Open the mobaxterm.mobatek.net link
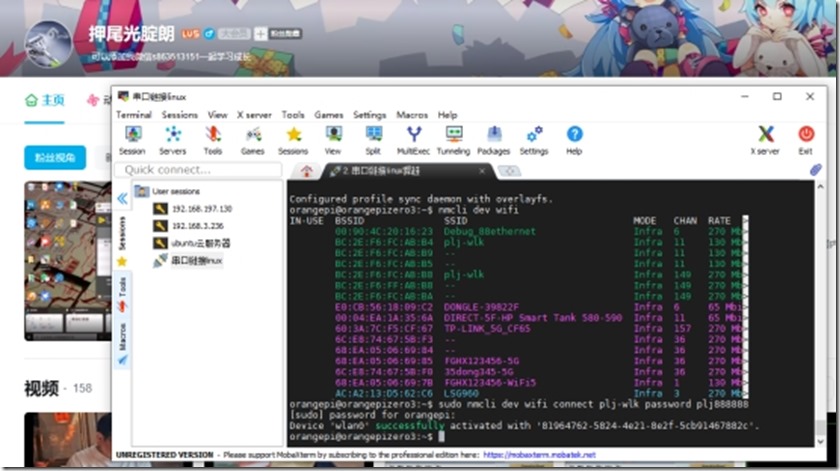840x471 pixels. coord(539,455)
